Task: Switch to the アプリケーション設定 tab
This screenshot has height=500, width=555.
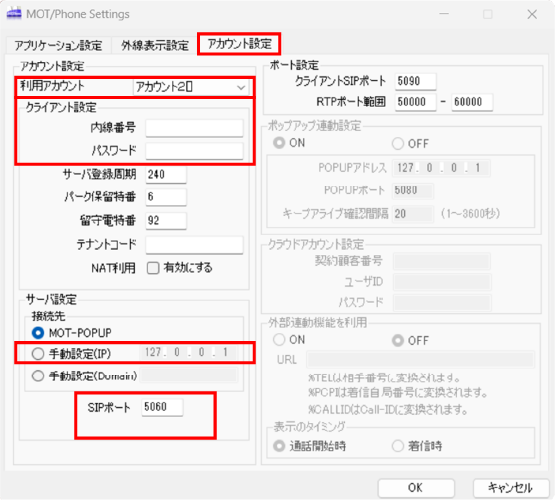Action: coord(58,45)
